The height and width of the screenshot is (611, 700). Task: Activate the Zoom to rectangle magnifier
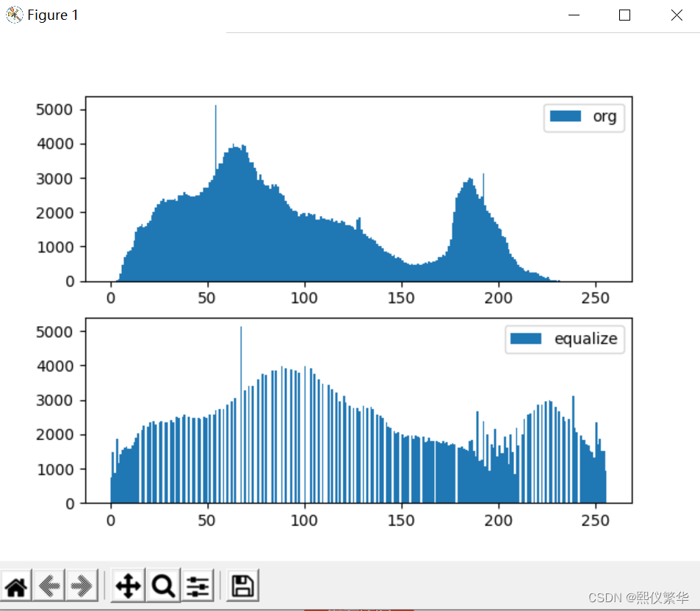(163, 586)
